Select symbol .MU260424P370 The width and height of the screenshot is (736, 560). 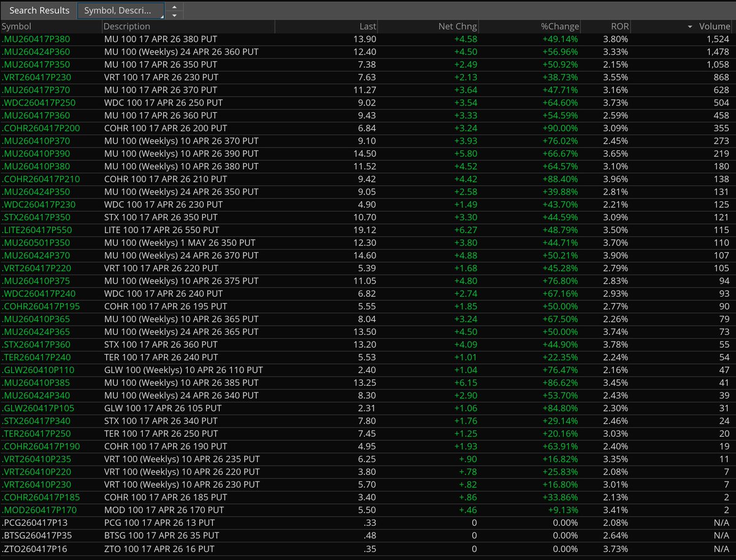36,255
